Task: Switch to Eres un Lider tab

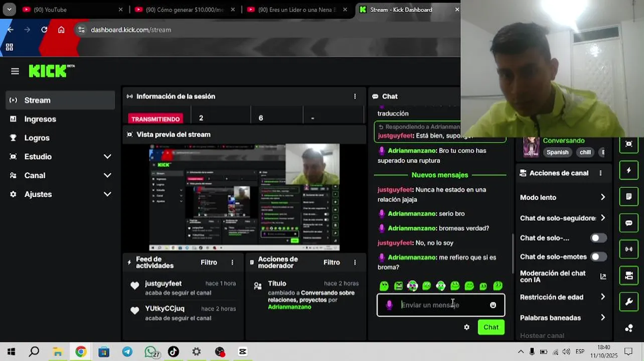Action: click(x=297, y=10)
